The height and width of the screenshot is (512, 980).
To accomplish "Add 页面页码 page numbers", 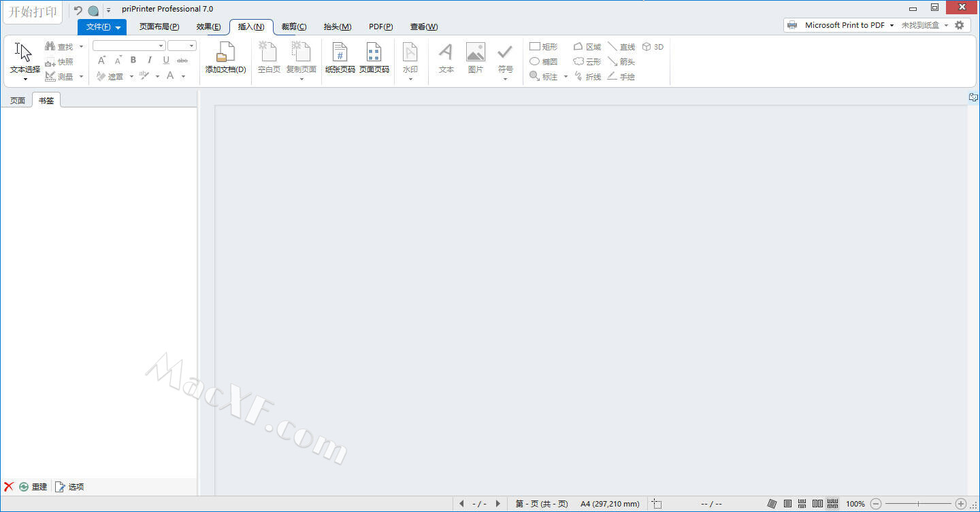I will pos(374,58).
